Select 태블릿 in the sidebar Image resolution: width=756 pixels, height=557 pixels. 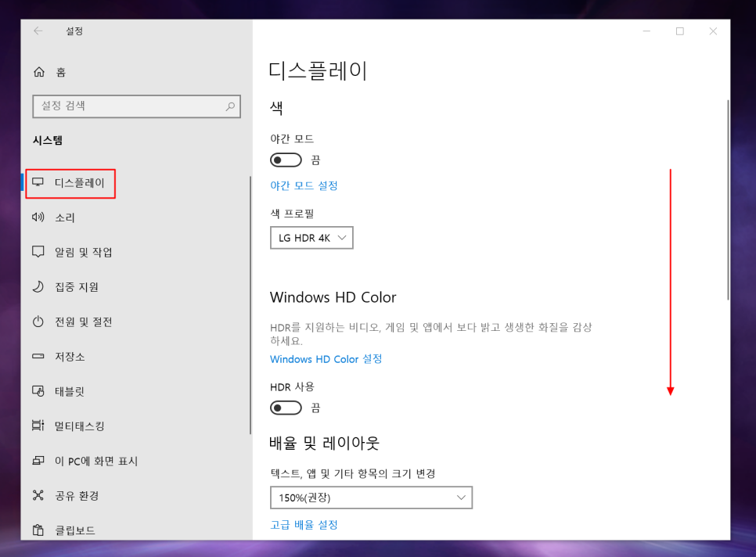pyautogui.click(x=135, y=391)
